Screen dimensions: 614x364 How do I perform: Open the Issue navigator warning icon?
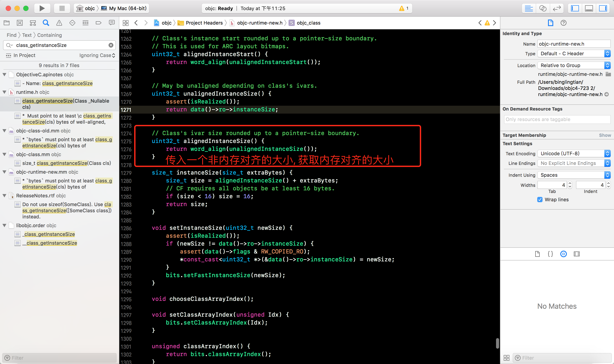[59, 23]
